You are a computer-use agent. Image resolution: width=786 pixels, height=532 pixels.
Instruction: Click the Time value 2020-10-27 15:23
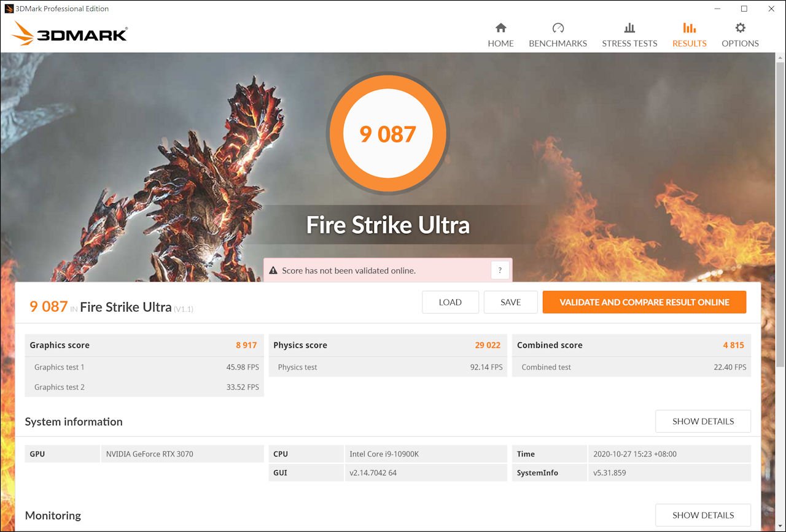(635, 454)
